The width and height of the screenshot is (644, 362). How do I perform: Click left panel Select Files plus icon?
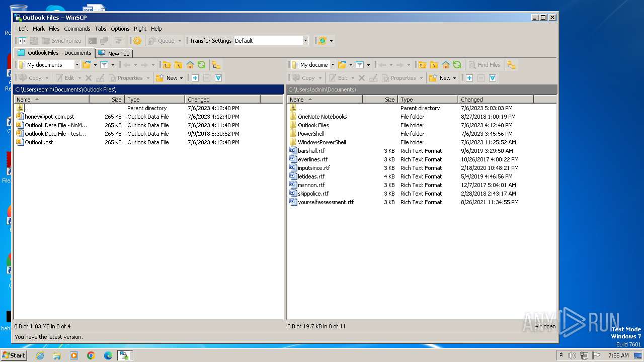point(195,78)
